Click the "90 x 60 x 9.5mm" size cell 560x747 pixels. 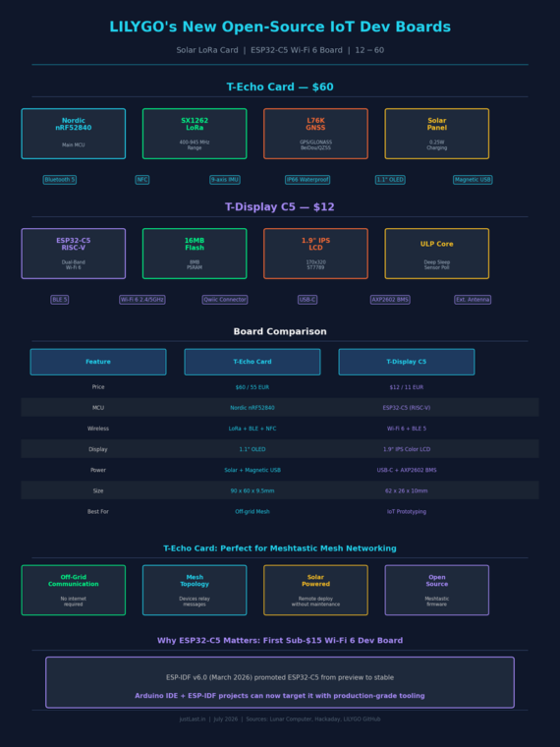tap(252, 490)
